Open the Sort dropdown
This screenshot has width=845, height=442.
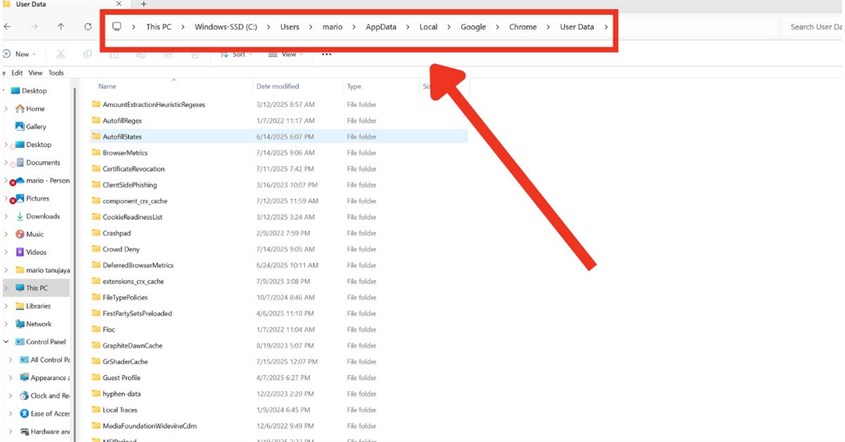coord(236,54)
